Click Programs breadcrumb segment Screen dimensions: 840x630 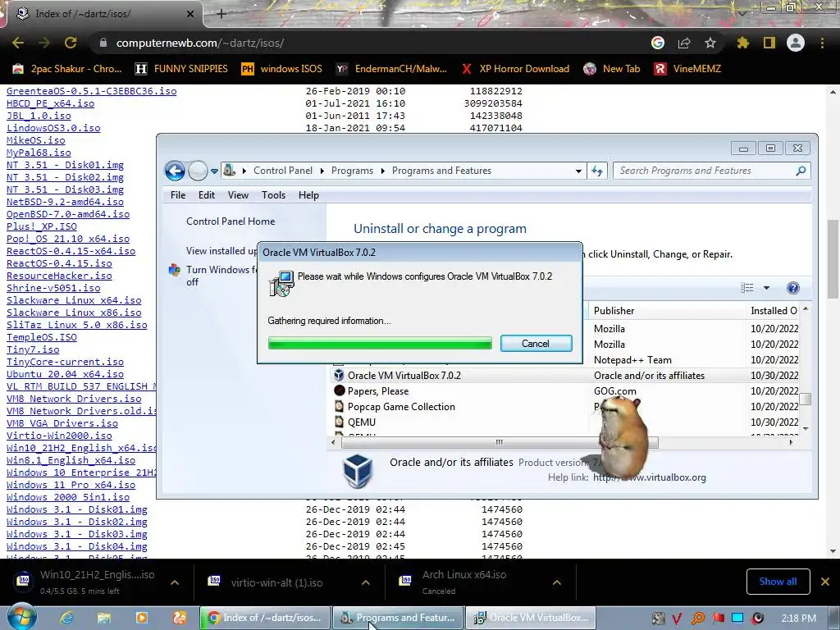click(352, 171)
